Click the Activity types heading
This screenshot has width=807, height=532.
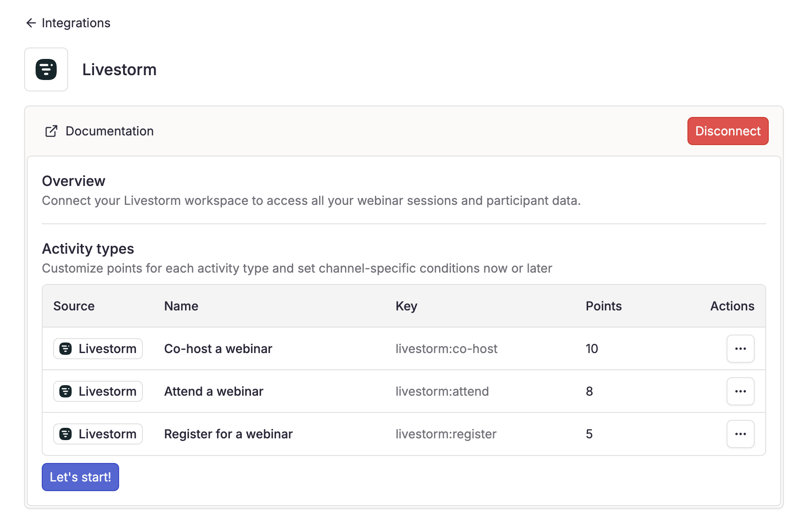coord(88,248)
